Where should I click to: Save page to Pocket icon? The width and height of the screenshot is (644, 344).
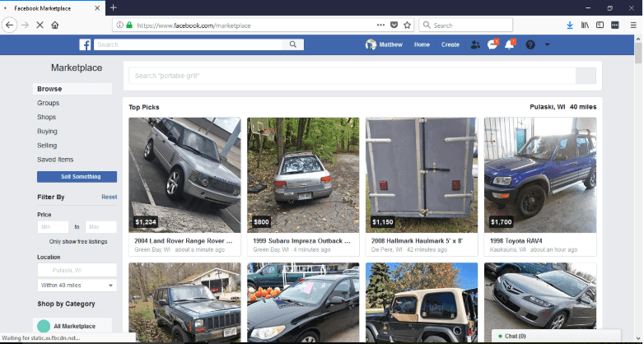pos(394,25)
